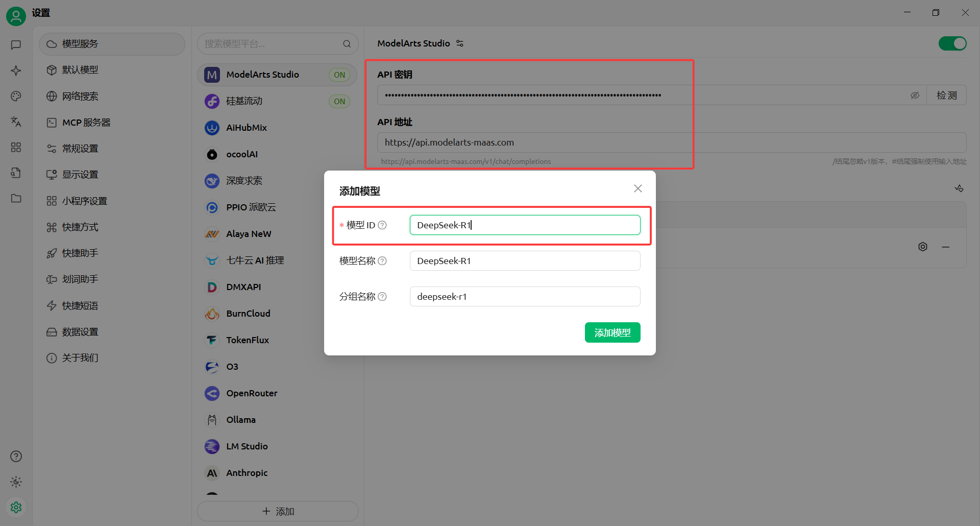Open the 显示设置 settings section
Screen dimensions: 980x526
pyautogui.click(x=112, y=175)
